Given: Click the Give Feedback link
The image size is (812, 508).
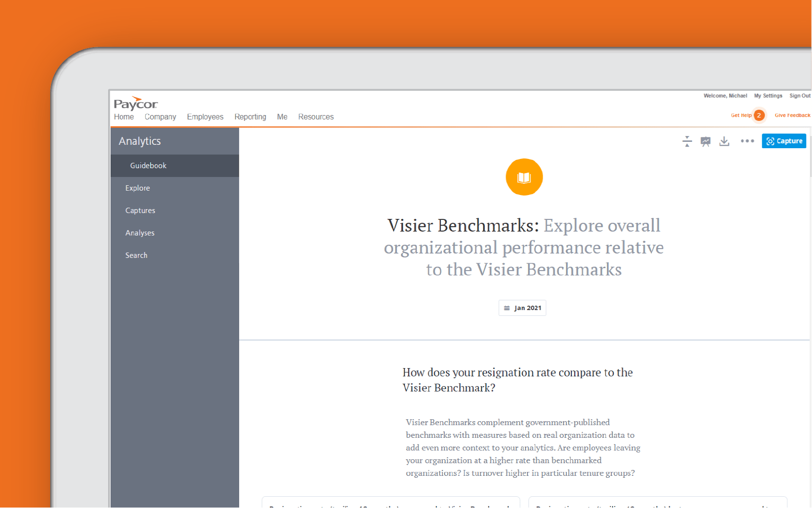Looking at the screenshot, I should point(793,116).
